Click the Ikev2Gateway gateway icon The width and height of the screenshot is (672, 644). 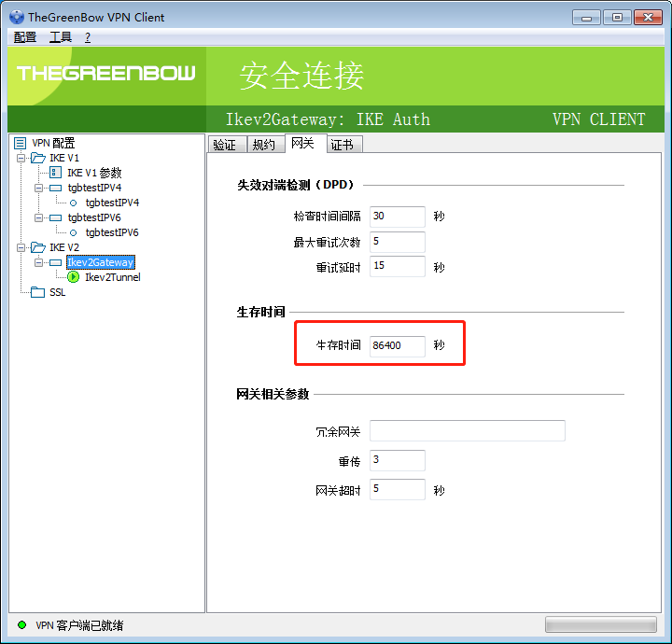click(x=56, y=262)
